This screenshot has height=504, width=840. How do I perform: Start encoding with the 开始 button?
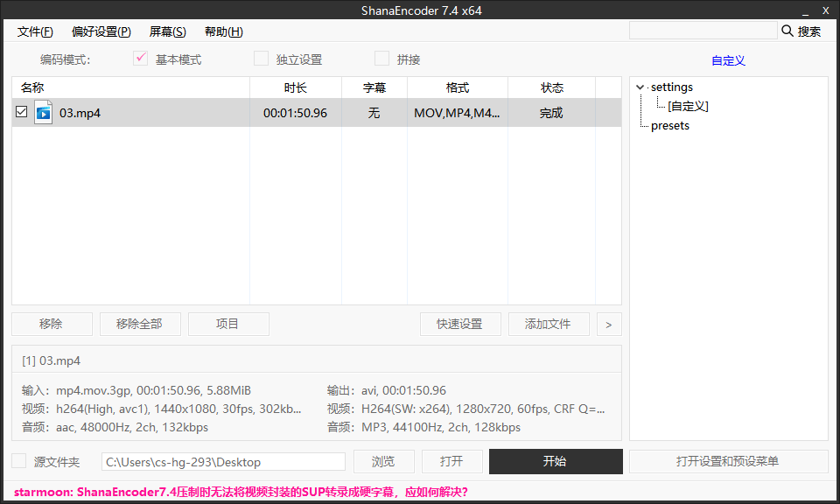click(x=556, y=461)
